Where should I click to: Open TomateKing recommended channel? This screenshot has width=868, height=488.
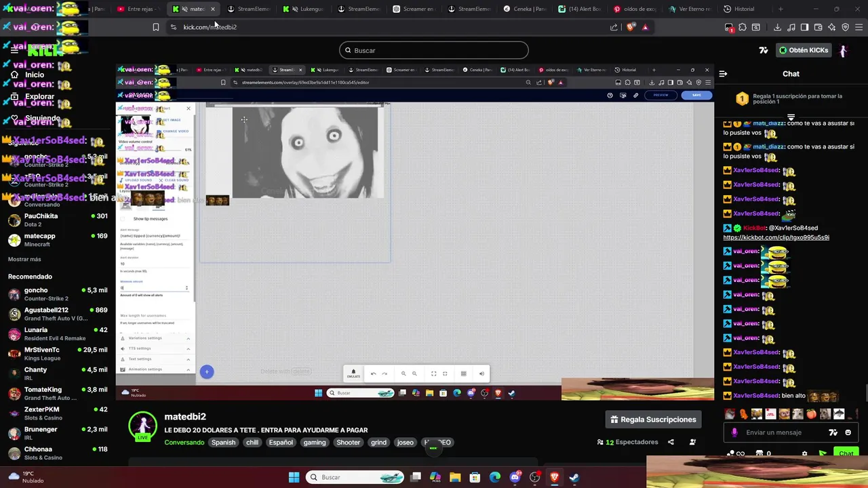click(58, 394)
